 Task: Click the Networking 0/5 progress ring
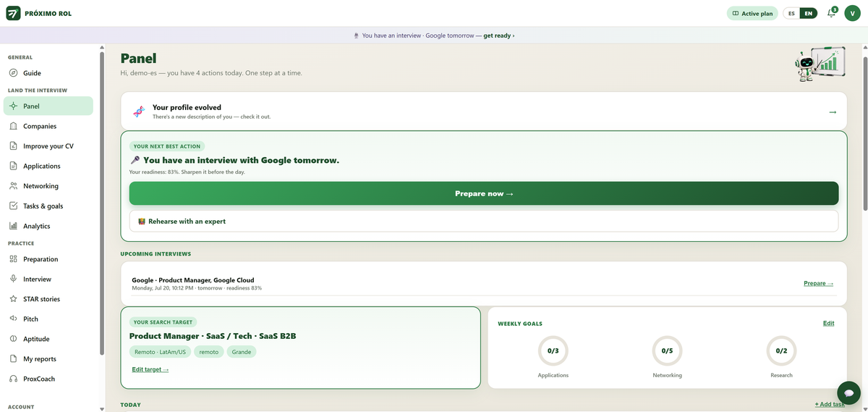[x=667, y=350]
